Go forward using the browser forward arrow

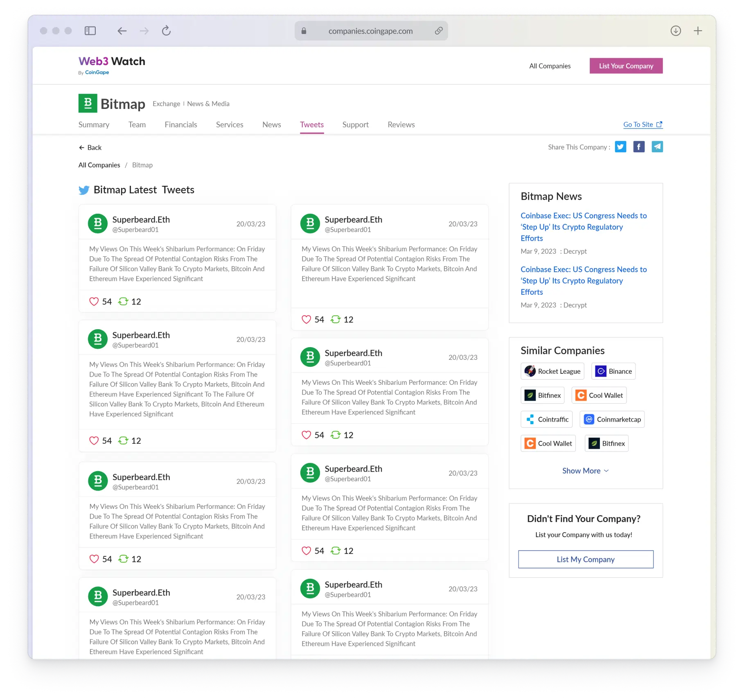pos(144,31)
